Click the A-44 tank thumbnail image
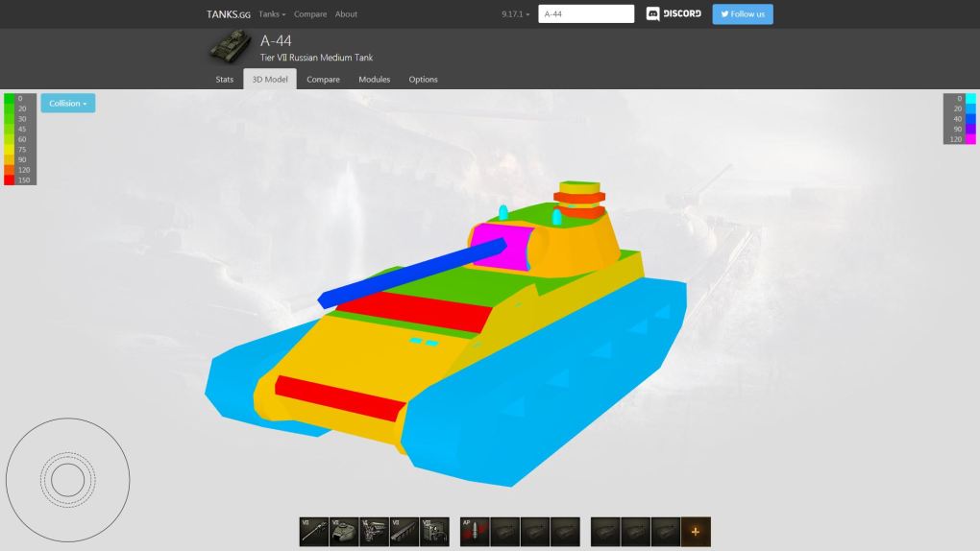This screenshot has width=980, height=551. point(230,46)
